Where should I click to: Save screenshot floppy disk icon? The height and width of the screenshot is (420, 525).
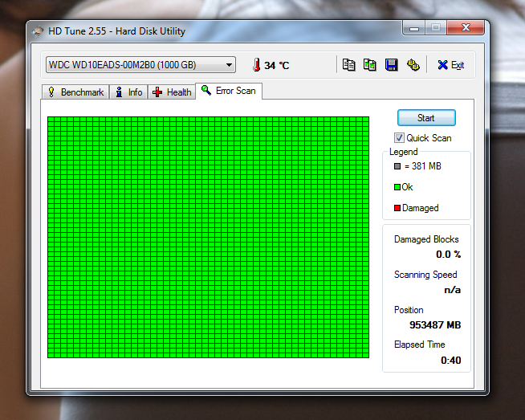click(x=391, y=64)
